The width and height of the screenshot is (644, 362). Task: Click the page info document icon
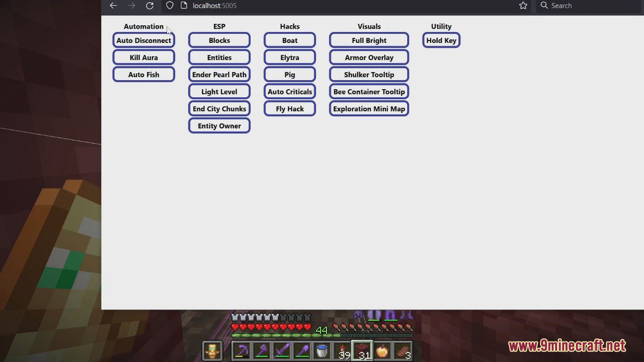pos(184,6)
